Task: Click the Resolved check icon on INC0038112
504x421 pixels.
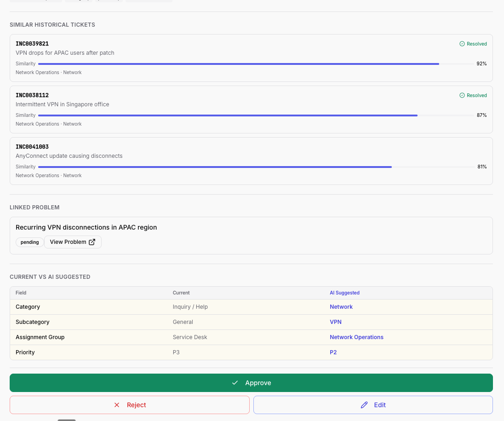Action: click(x=462, y=95)
